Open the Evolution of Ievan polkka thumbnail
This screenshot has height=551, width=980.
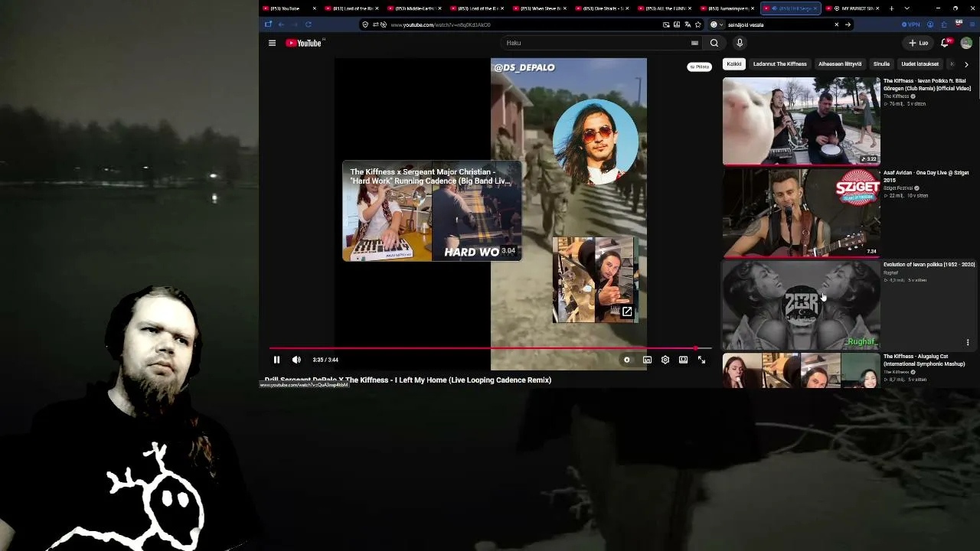coord(802,305)
